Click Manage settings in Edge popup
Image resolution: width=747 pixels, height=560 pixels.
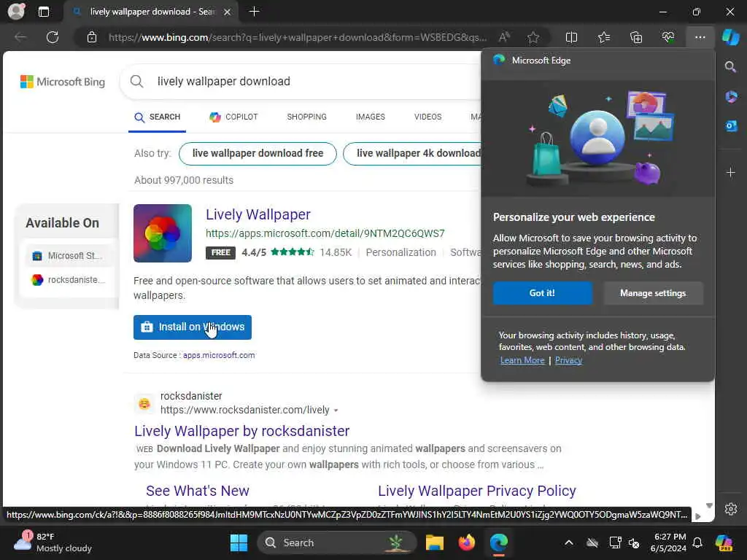coord(653,293)
